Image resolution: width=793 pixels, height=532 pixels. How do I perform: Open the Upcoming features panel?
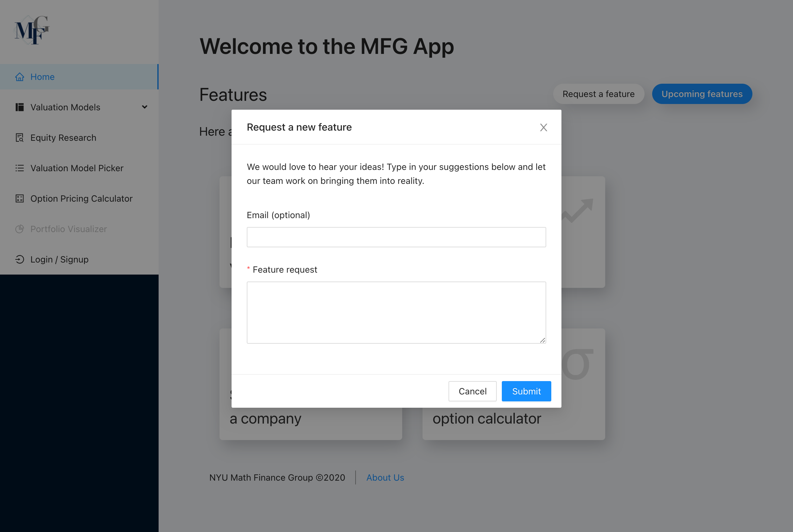tap(702, 94)
